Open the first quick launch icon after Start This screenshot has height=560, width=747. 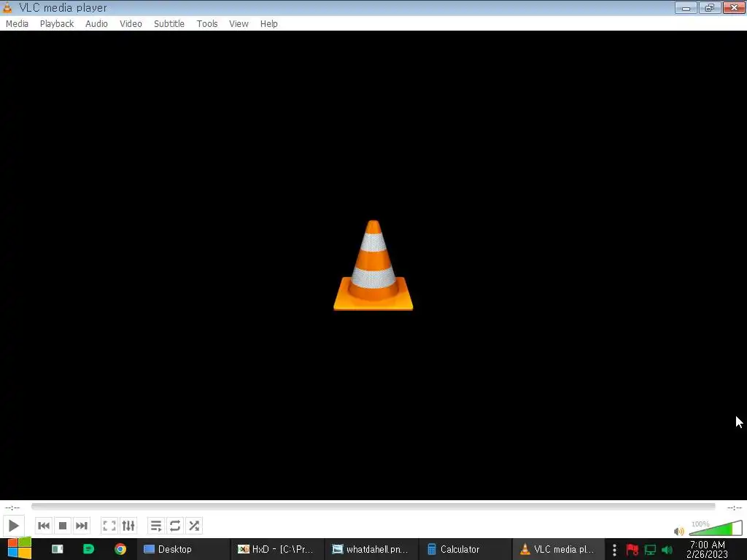coord(57,549)
